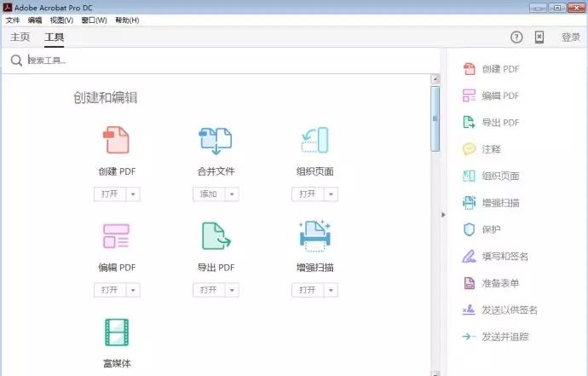The image size is (588, 376).
Task: Click 打开 button under 编辑 PDF
Action: 110,290
